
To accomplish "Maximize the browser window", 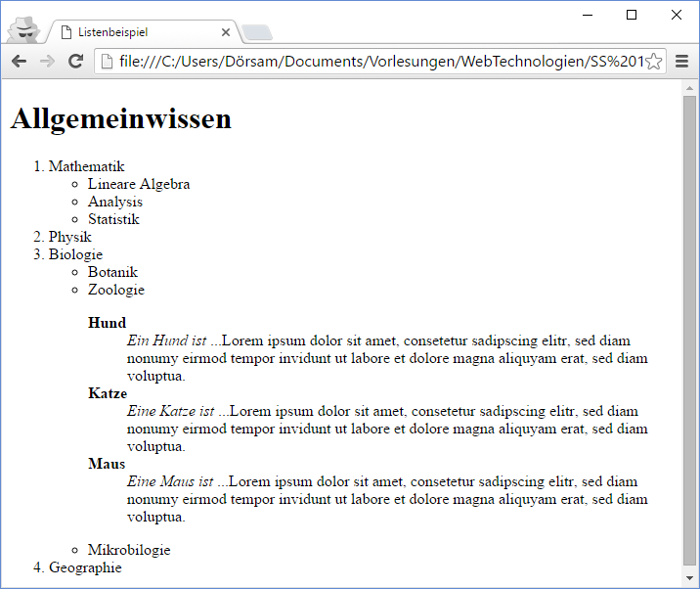I will click(631, 15).
